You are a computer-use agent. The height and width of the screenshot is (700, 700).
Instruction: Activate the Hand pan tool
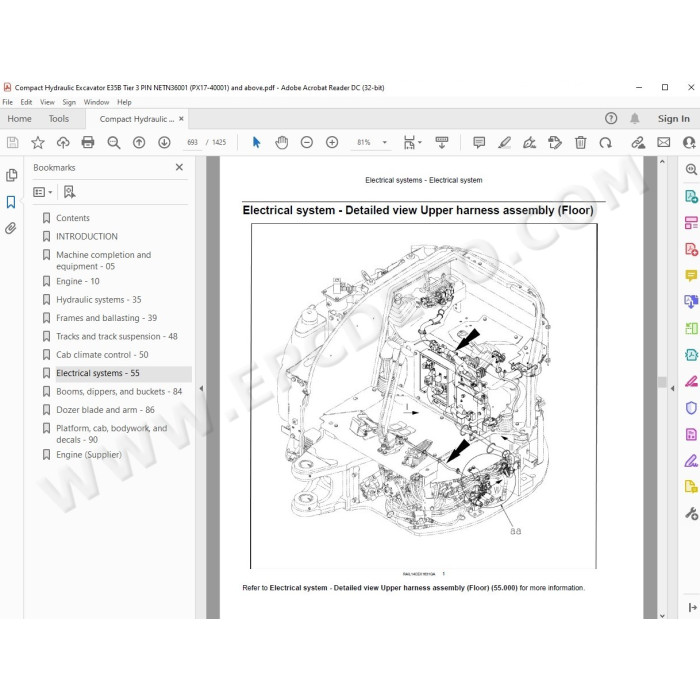pos(281,142)
